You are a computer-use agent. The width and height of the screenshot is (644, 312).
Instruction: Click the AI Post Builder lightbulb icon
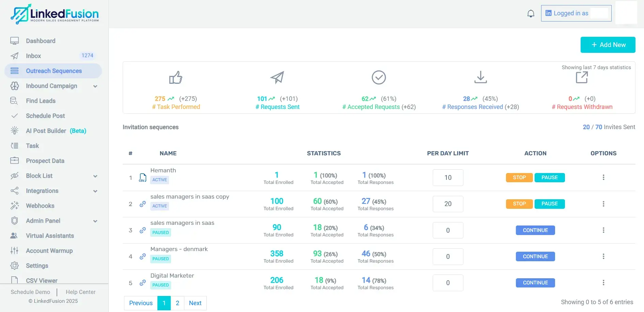(x=14, y=131)
